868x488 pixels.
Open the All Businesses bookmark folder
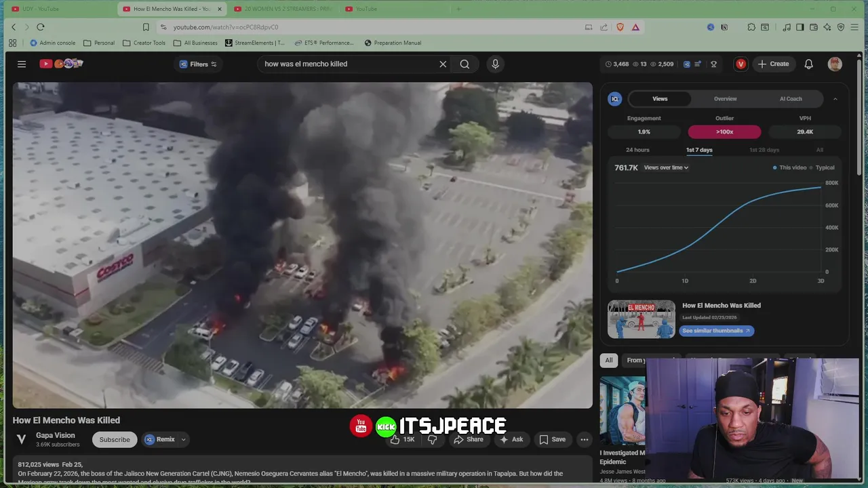[x=195, y=43]
